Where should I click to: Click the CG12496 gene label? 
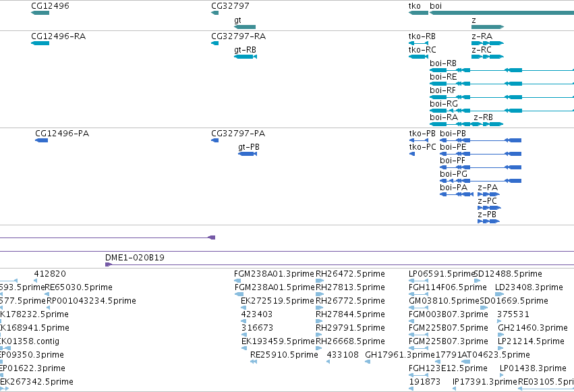pyautogui.click(x=50, y=6)
